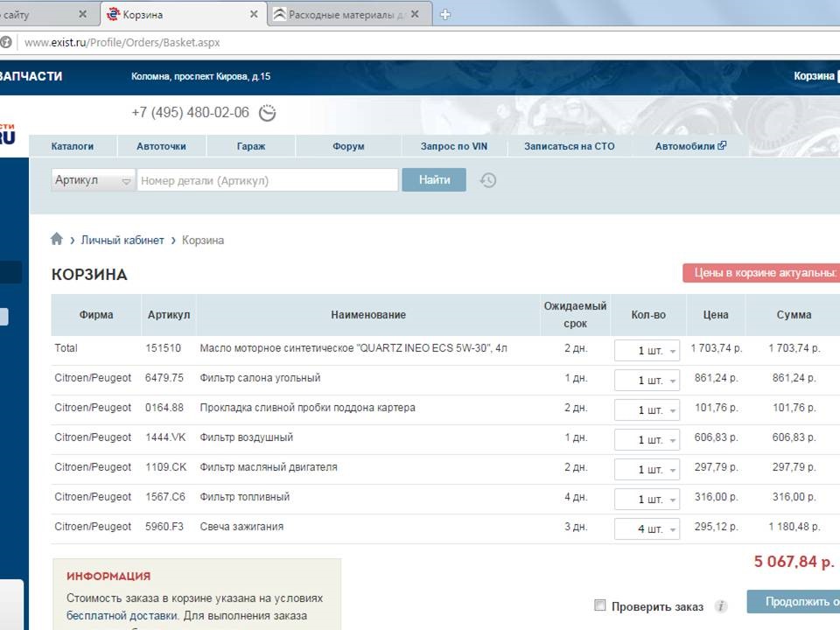This screenshot has width=840, height=630.
Task: Click external link icon beside Автомобили
Action: 722,145
